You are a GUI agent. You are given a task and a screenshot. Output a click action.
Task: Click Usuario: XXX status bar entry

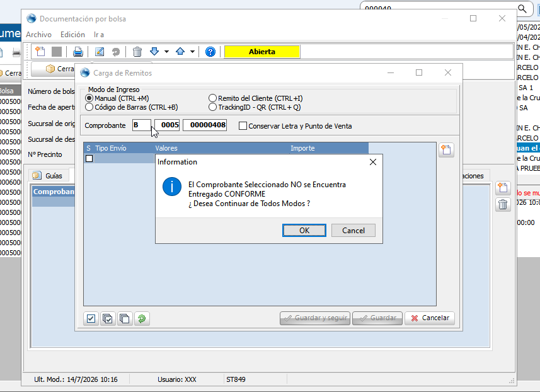tap(177, 379)
